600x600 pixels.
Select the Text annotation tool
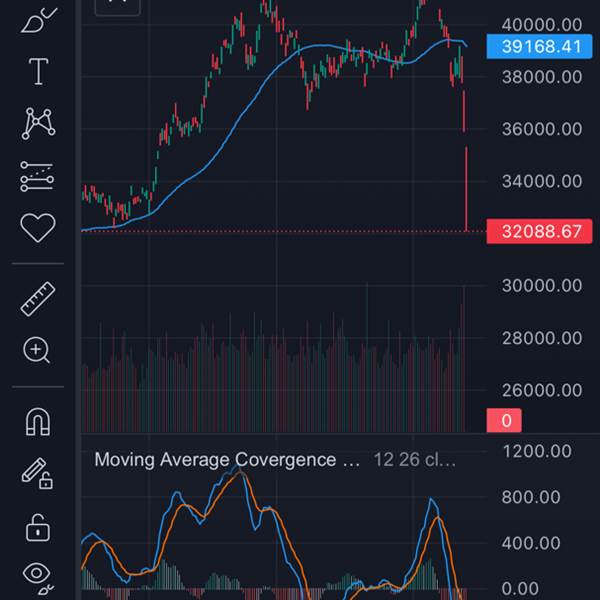[x=39, y=72]
